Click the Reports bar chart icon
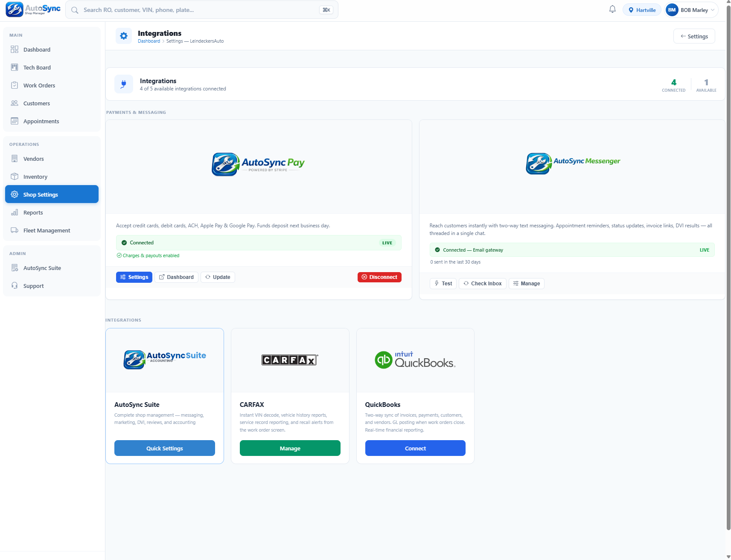 15,212
